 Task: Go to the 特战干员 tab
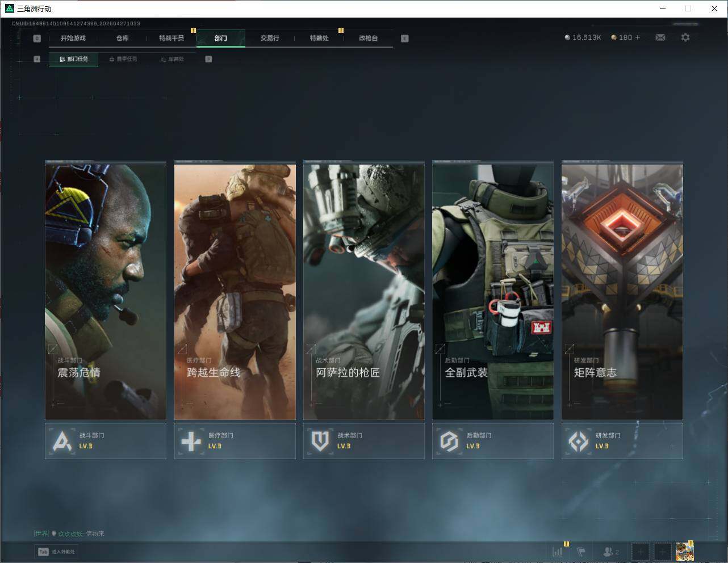coord(171,38)
